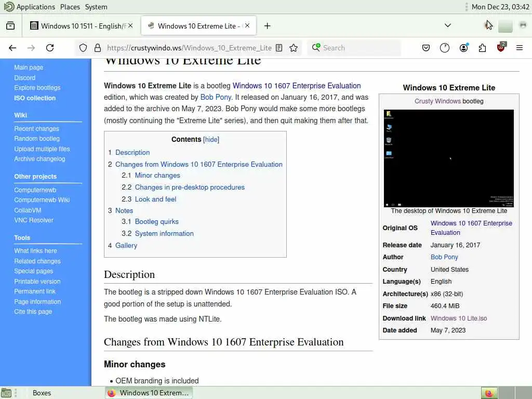Open the Discord sidebar link

tap(25, 78)
